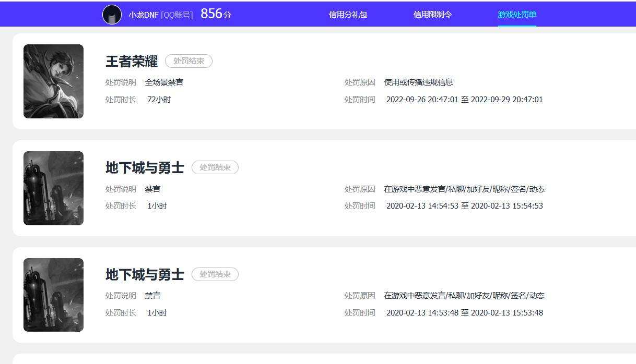Click the 处罚时间 label in 王者荣耀 card
This screenshot has height=364, width=636.
point(360,100)
